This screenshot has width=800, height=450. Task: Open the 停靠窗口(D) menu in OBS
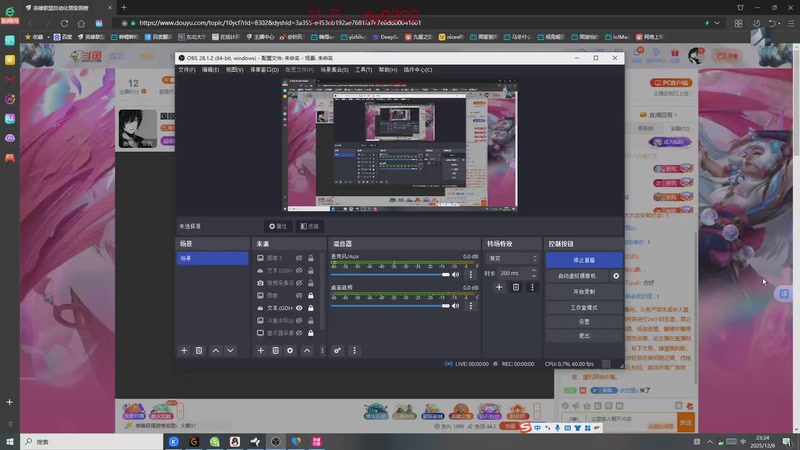pos(264,70)
